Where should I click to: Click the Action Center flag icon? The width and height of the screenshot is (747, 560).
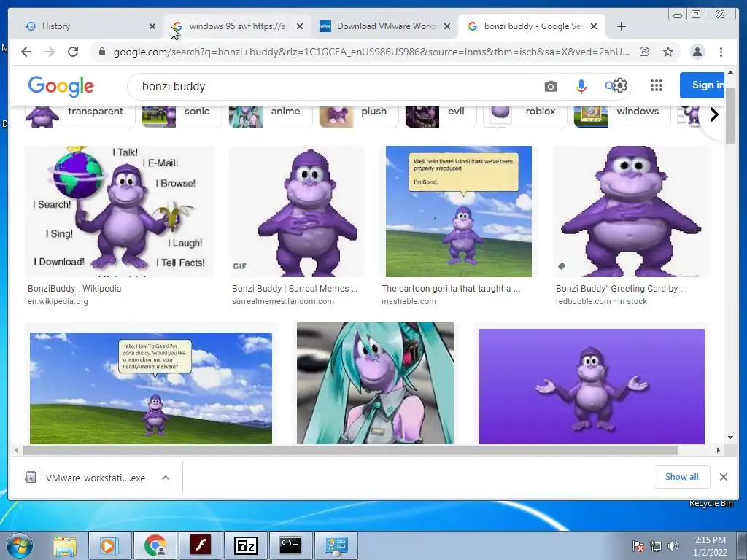tap(638, 546)
